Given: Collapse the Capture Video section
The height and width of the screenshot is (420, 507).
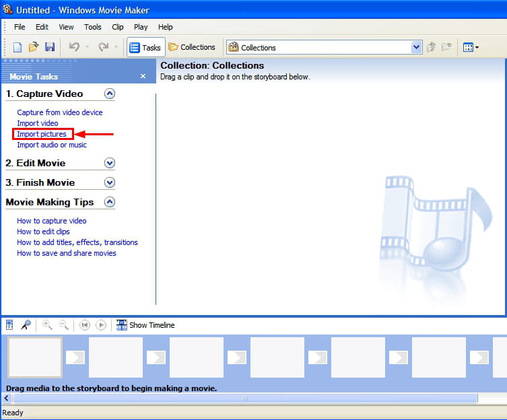Looking at the screenshot, I should pos(110,94).
